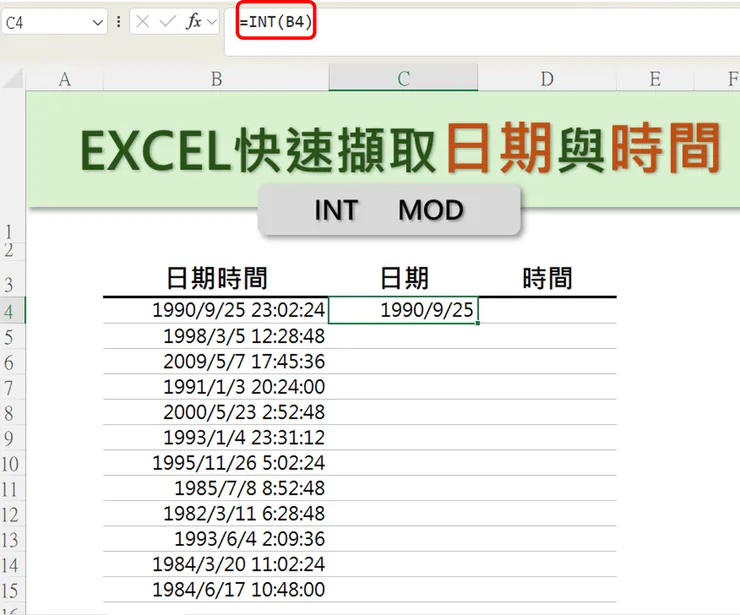Select cell with 1984/6/17 10:48:00
This screenshot has width=740, height=615.
216,590
